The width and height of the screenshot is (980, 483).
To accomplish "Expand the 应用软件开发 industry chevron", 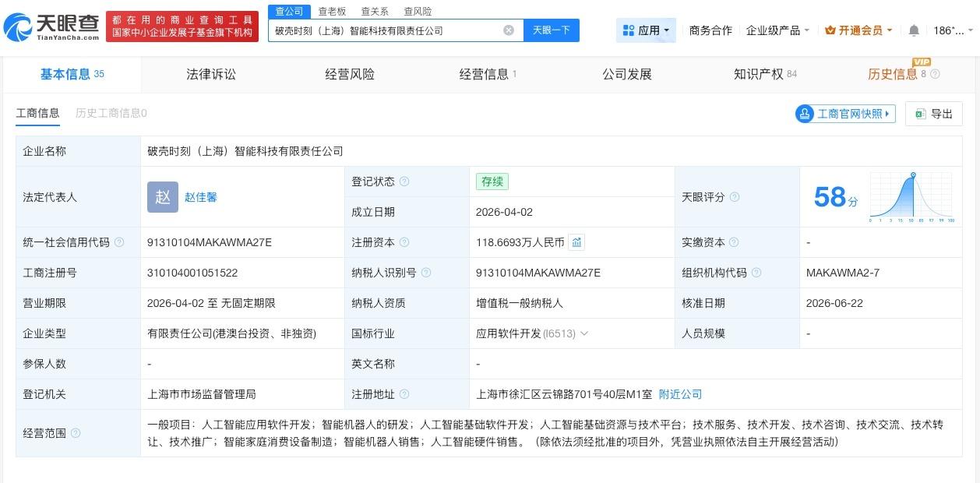I will pyautogui.click(x=584, y=333).
